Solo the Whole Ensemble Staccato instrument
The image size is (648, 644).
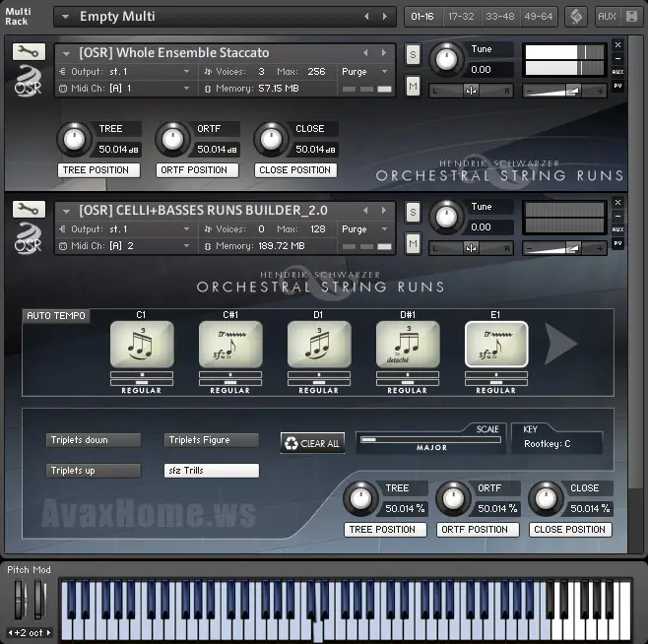coord(413,54)
